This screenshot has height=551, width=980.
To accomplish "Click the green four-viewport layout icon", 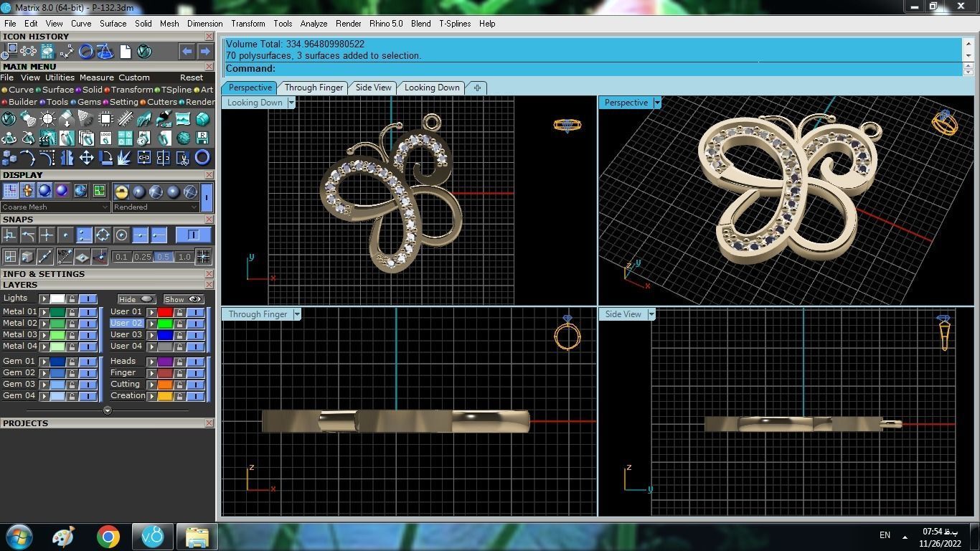I will 99,191.
